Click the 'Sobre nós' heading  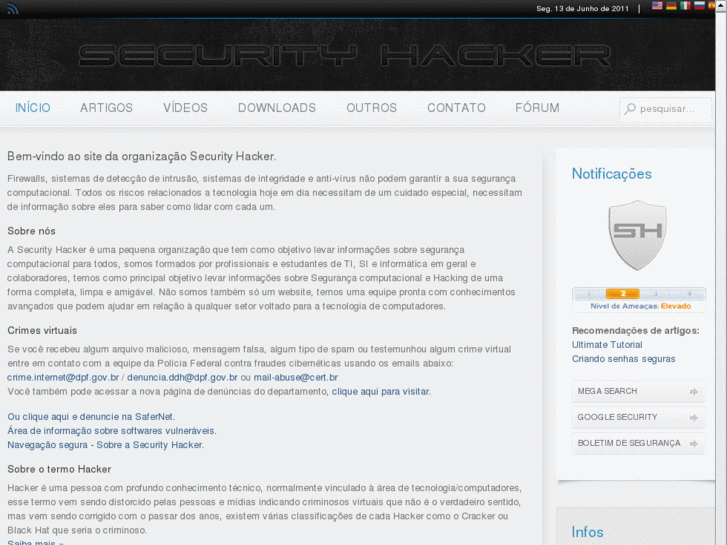tap(31, 231)
